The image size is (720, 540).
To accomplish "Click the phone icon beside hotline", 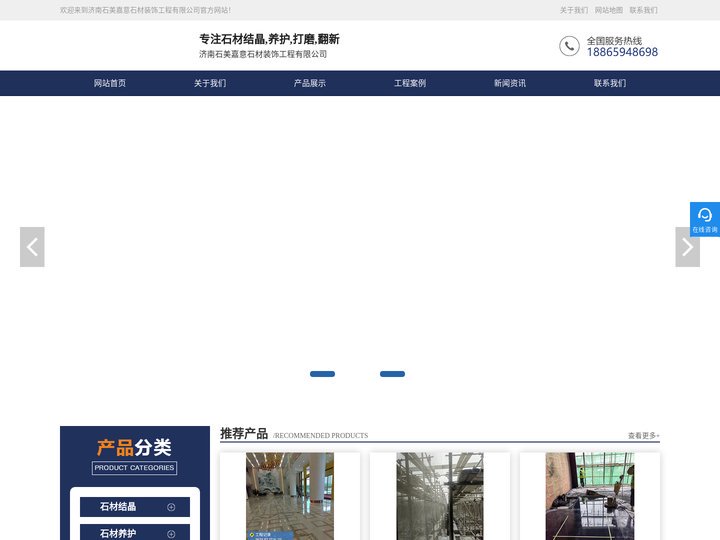I will (x=569, y=46).
